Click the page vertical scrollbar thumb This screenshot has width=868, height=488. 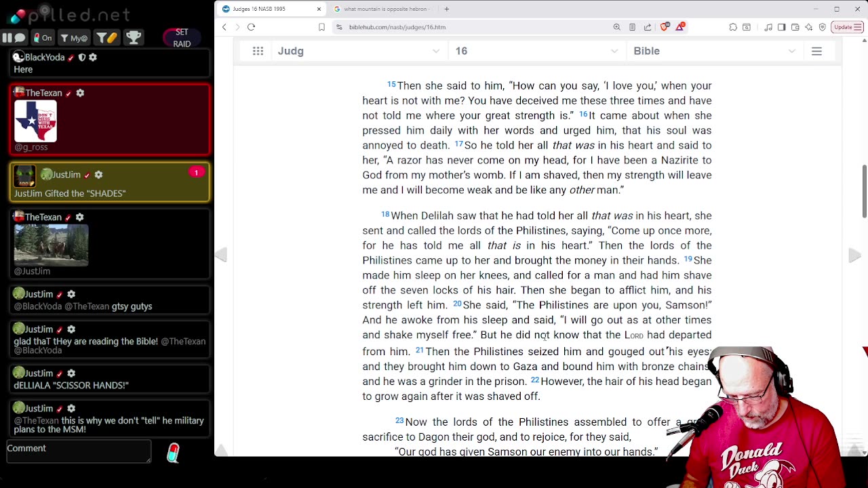[864, 191]
